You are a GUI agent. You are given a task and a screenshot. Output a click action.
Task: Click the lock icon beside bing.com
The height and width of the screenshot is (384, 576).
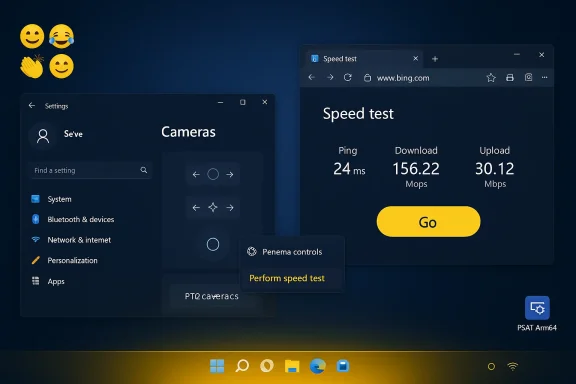pos(367,78)
